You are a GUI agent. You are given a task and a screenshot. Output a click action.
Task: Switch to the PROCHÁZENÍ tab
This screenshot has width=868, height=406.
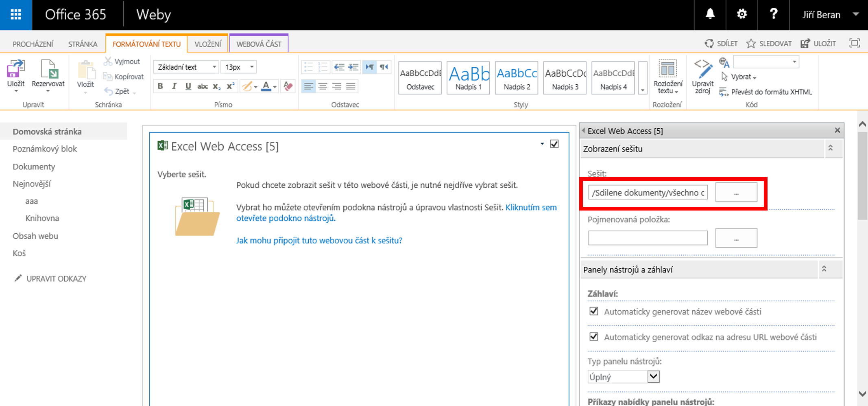33,44
